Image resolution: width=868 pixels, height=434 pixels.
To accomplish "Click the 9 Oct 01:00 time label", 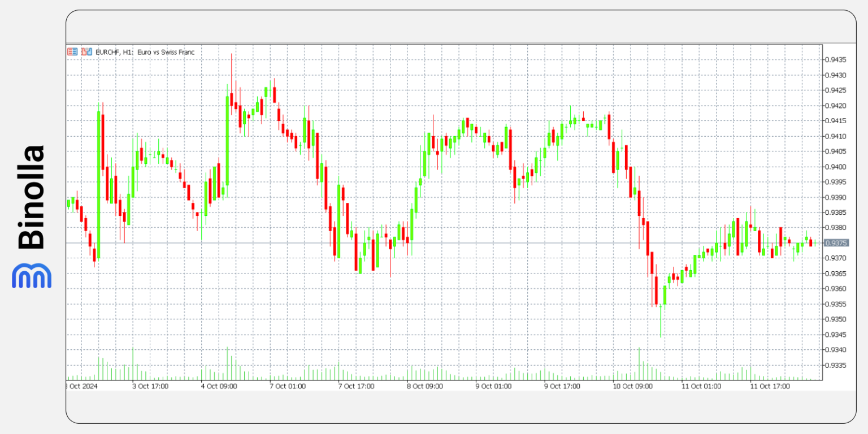I will [x=493, y=387].
